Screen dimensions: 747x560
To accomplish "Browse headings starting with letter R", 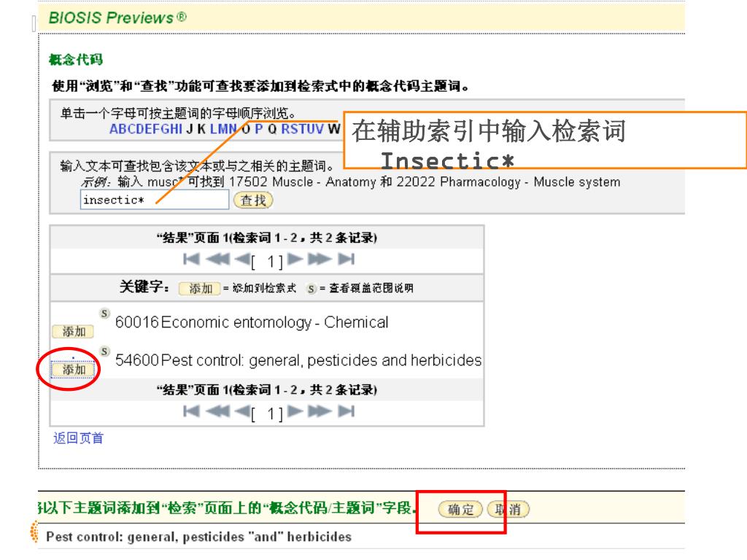I will [x=286, y=129].
